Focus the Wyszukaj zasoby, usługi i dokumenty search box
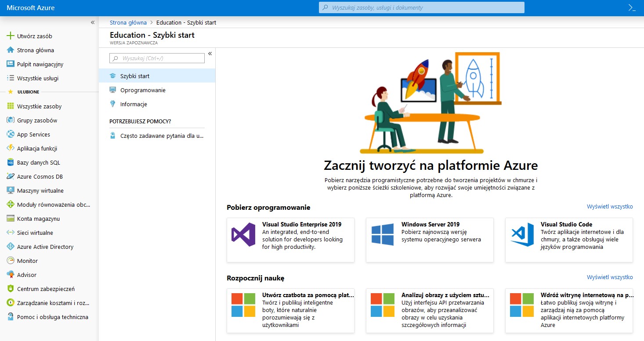Image resolution: width=644 pixels, height=341 pixels. 422,7
